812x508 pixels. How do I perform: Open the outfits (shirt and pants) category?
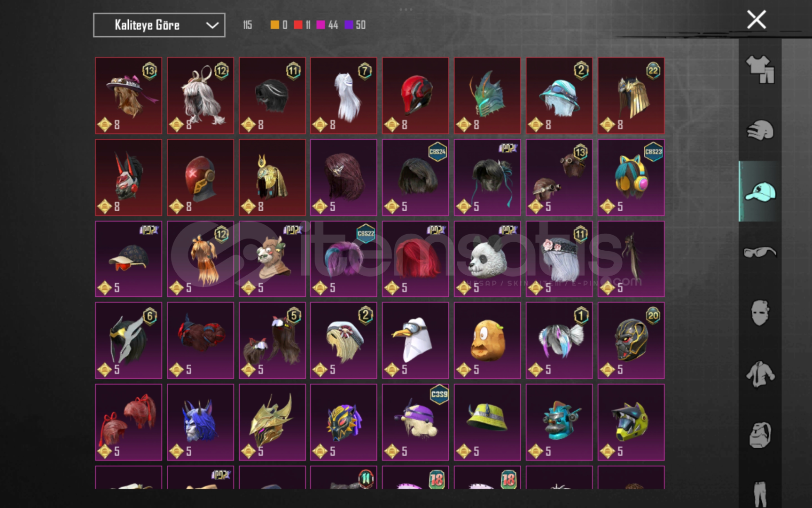coord(760,69)
